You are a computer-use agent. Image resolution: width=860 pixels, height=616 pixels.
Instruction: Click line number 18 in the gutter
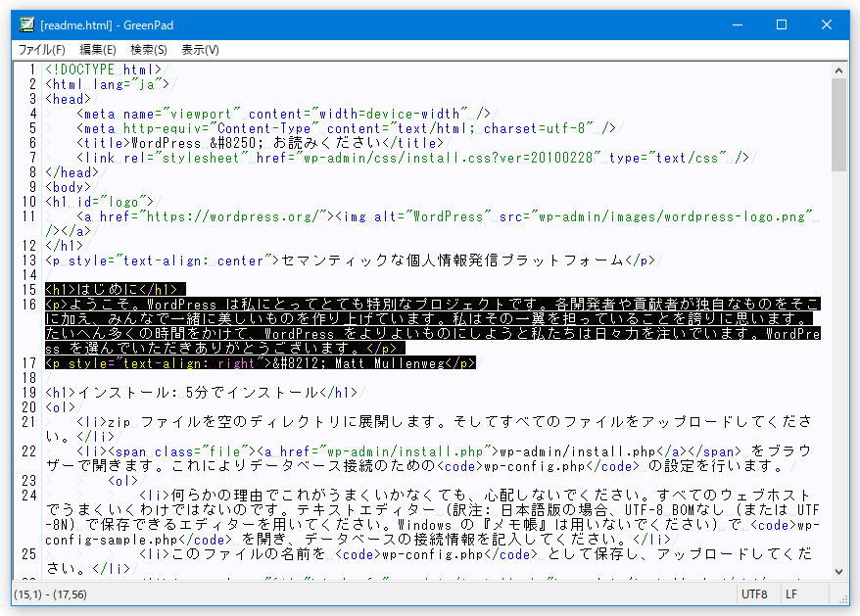click(29, 378)
